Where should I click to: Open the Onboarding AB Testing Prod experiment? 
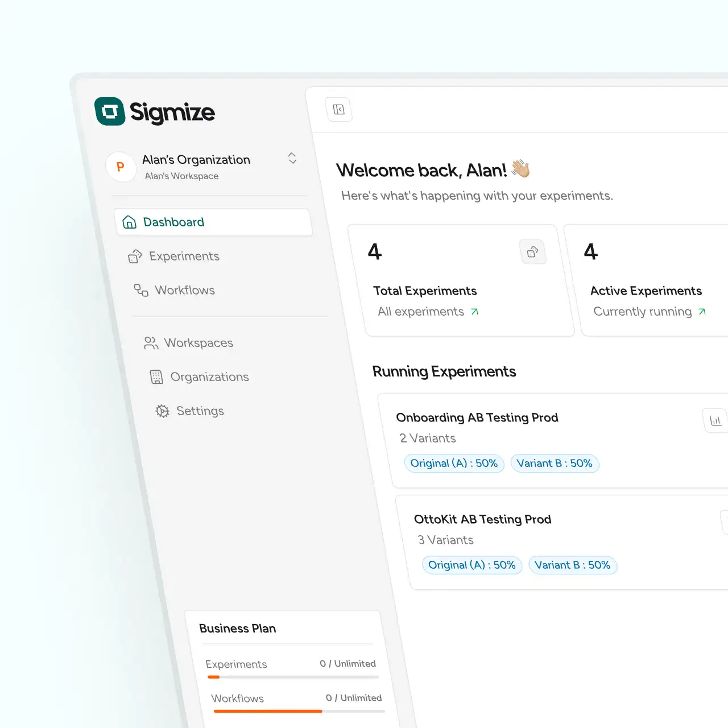pyautogui.click(x=477, y=417)
